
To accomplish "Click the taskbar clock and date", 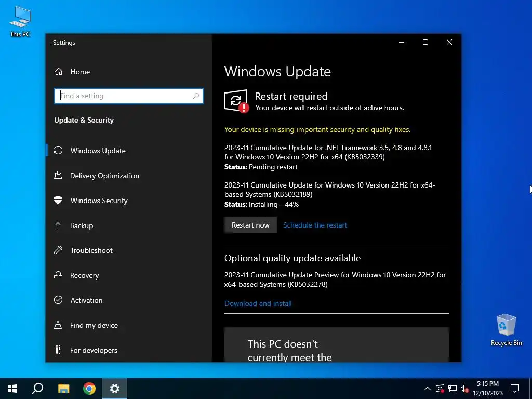I will [487, 389].
